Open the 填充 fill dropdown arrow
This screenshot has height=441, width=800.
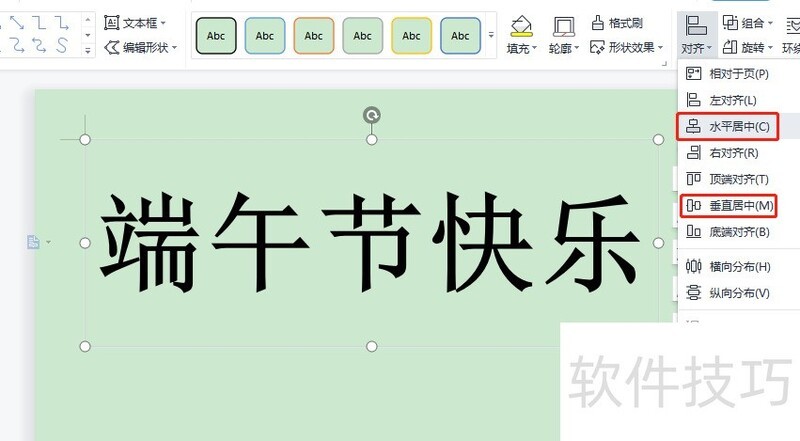534,48
